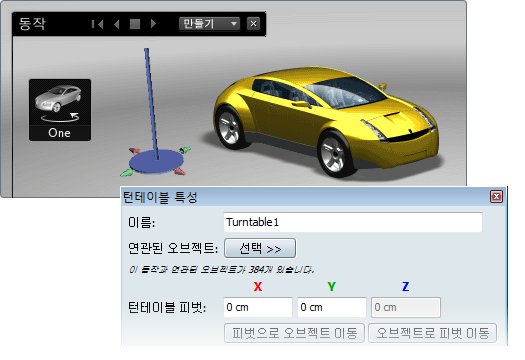Viewport: 525px width, 360px height.
Task: Play the behavior forward
Action: [x=153, y=24]
